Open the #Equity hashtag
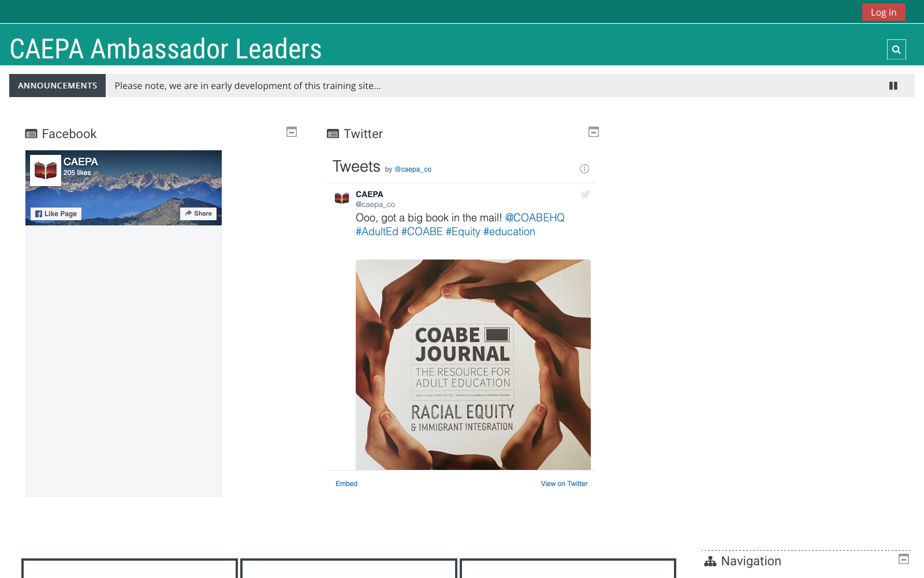Screen dimensions: 924x578 (x=463, y=232)
